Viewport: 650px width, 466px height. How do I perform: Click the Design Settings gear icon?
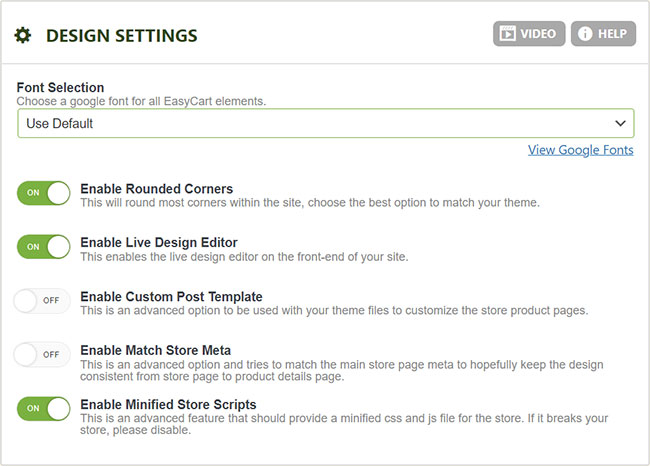[x=23, y=36]
